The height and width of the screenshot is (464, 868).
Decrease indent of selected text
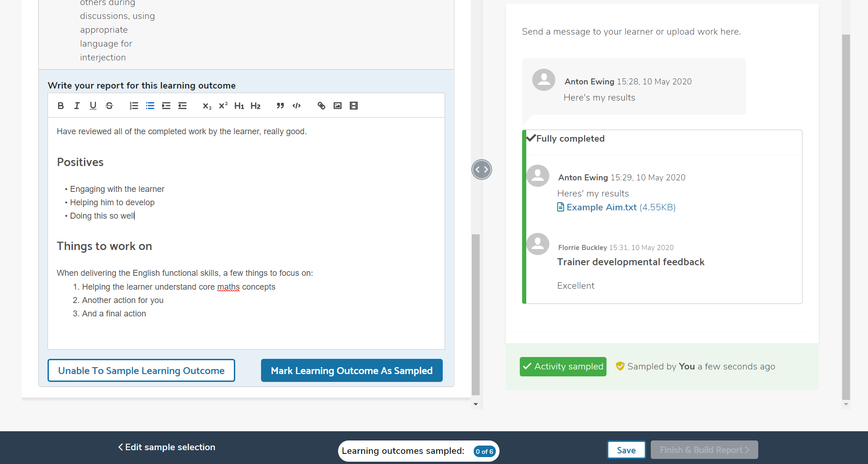[x=182, y=106]
